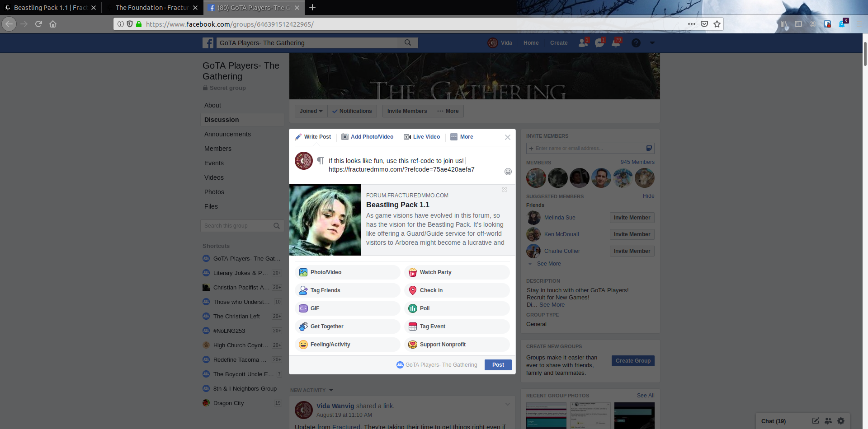Choose Get Together post option
Image resolution: width=868 pixels, height=429 pixels.
[348, 326]
